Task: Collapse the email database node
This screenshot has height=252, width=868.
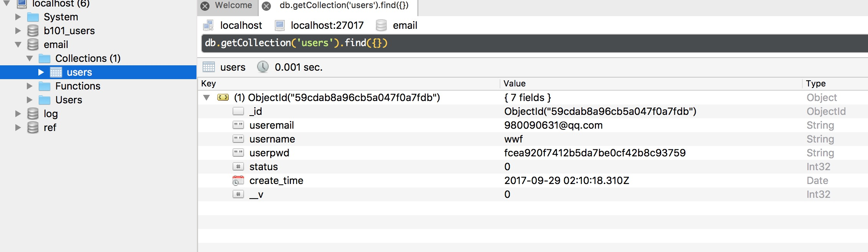Action: pyautogui.click(x=18, y=45)
